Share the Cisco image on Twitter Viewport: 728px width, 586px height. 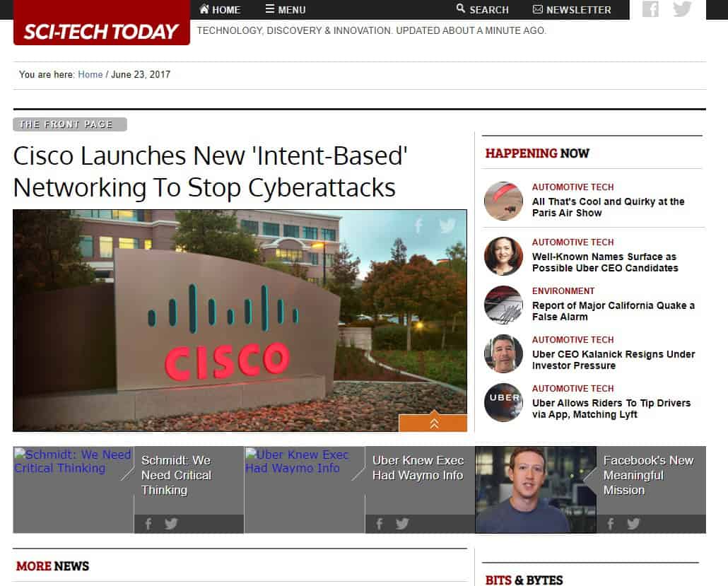[447, 225]
